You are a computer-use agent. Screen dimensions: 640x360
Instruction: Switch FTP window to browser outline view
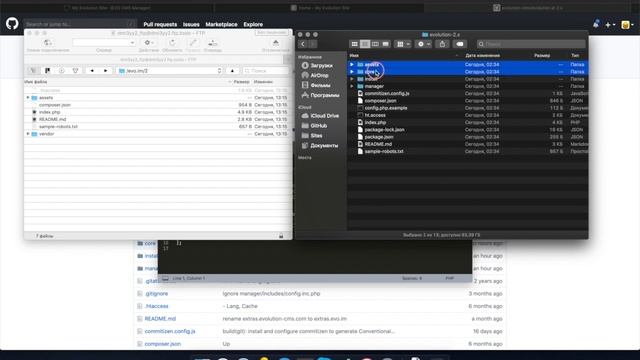(x=33, y=71)
